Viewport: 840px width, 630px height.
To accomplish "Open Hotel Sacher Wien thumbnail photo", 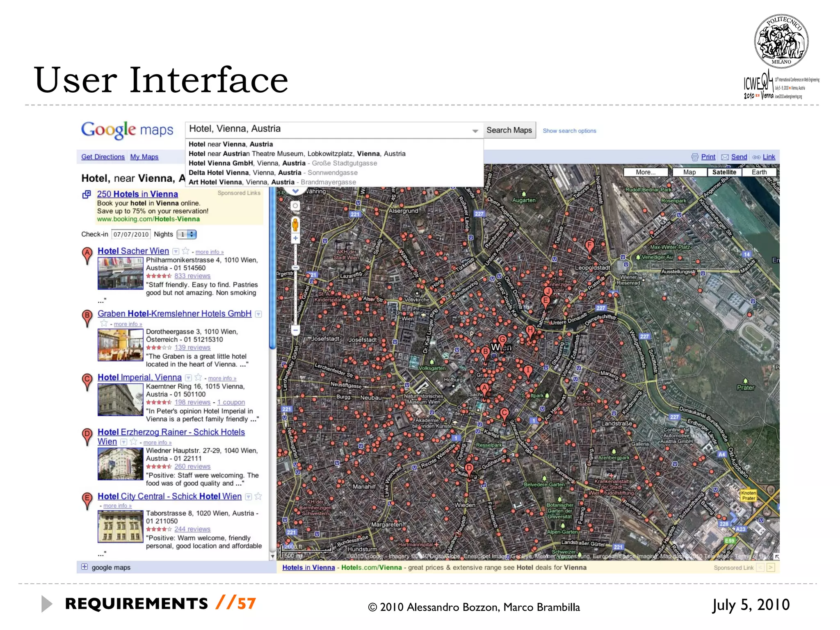I will point(121,274).
